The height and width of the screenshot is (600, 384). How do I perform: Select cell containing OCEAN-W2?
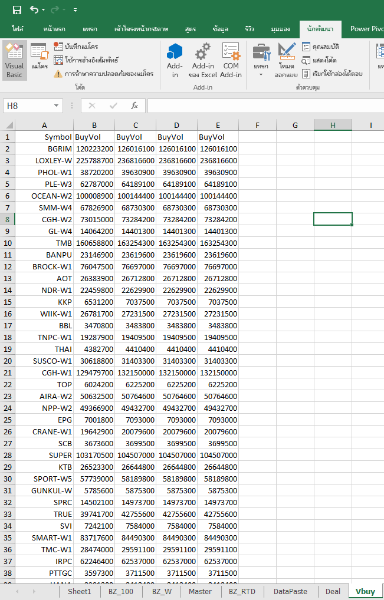pyautogui.click(x=44, y=196)
